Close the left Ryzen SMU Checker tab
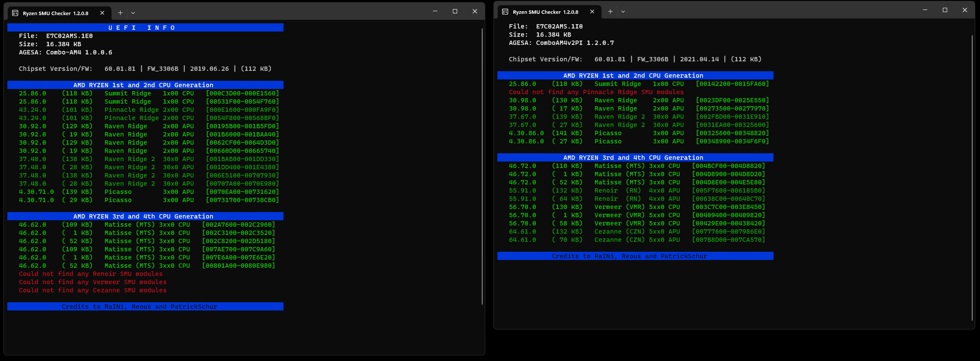 (x=102, y=13)
